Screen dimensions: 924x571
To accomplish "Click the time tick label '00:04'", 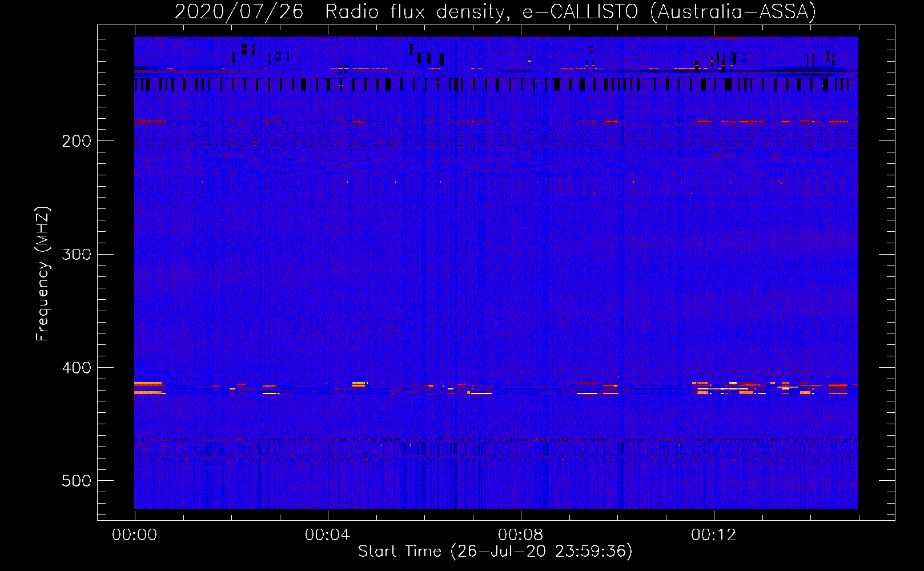I will (327, 534).
